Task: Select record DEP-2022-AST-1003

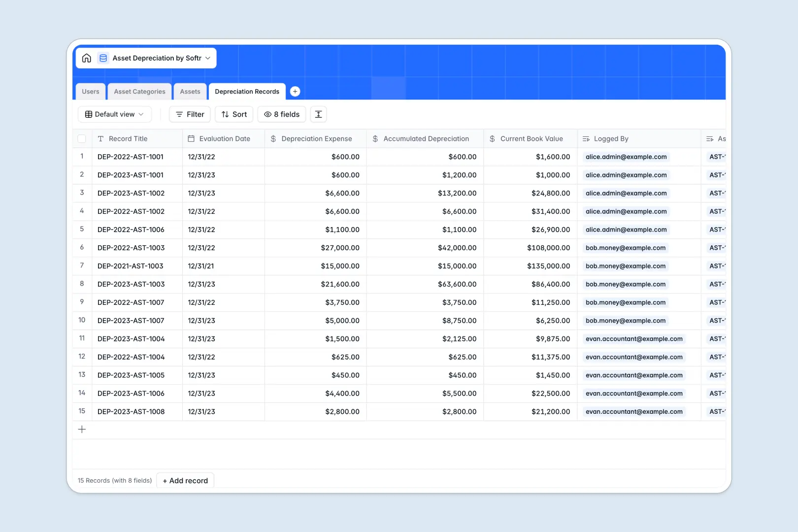Action: (x=131, y=248)
